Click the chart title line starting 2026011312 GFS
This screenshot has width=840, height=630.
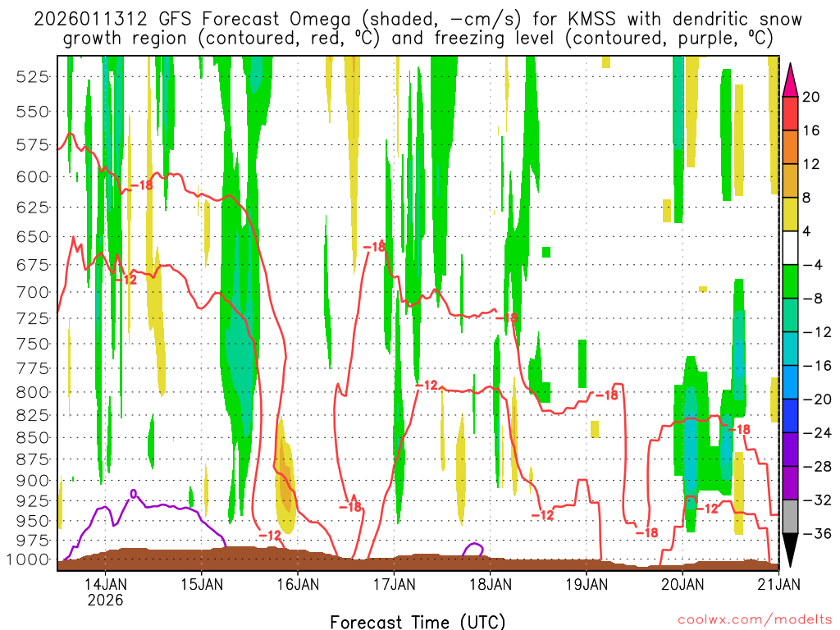(418, 20)
